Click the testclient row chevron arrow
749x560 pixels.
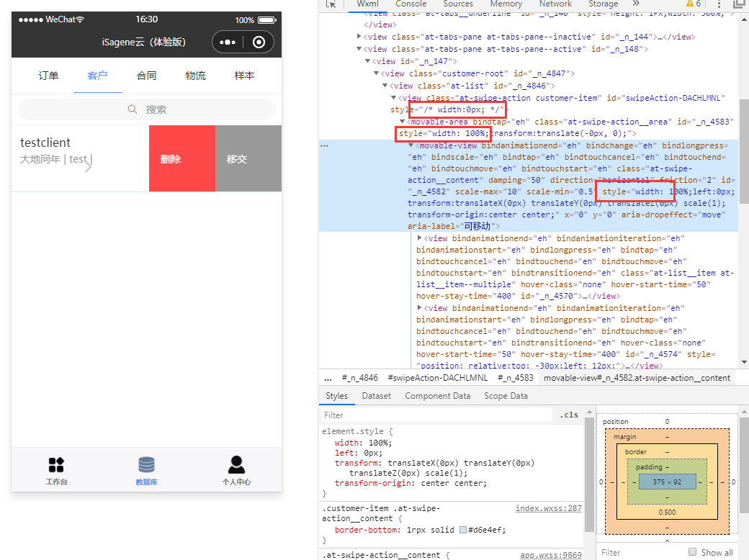pyautogui.click(x=89, y=168)
